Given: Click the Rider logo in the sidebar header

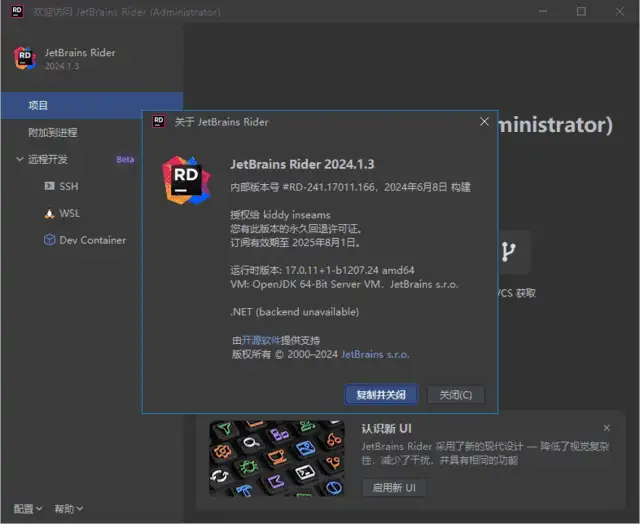Looking at the screenshot, I should [x=24, y=57].
